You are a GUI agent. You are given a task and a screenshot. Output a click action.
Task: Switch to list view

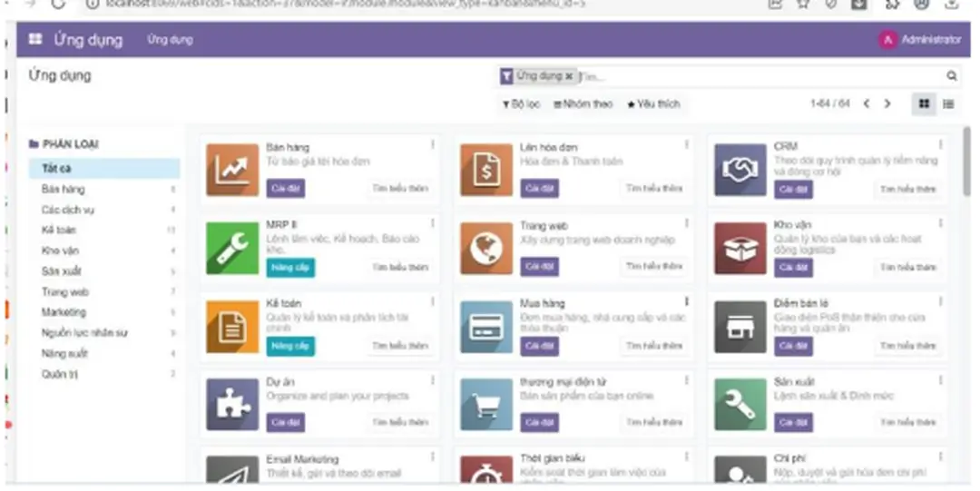tap(948, 104)
